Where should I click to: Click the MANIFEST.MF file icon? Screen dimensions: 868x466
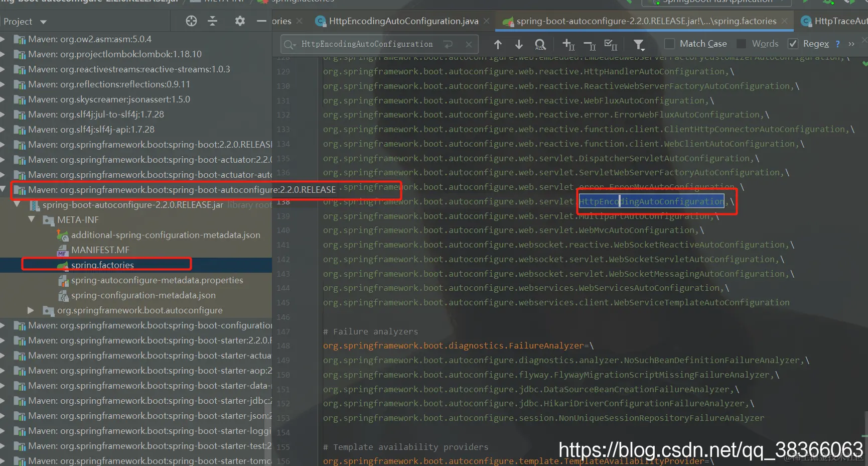(62, 250)
